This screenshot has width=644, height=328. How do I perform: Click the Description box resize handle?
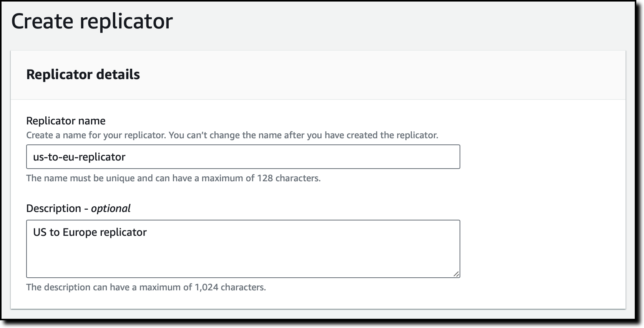[456, 273]
